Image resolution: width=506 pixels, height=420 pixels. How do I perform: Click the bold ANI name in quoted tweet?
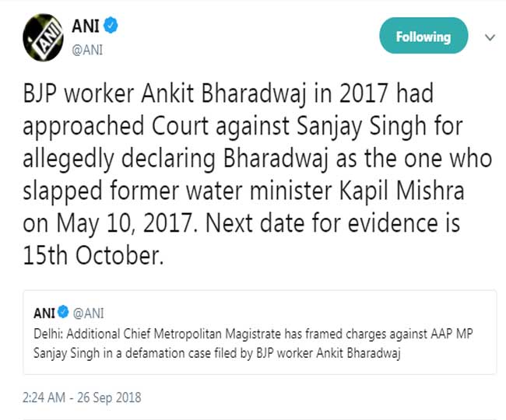(x=44, y=313)
